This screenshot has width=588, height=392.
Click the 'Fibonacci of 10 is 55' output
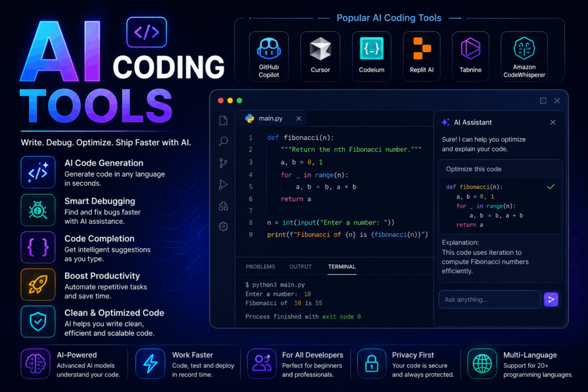[284, 303]
